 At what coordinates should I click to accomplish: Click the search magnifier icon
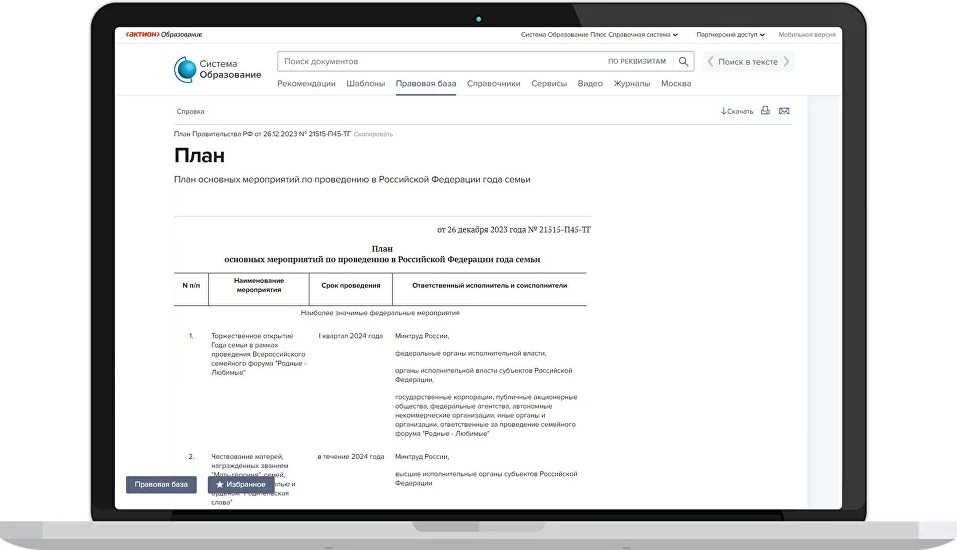(684, 62)
